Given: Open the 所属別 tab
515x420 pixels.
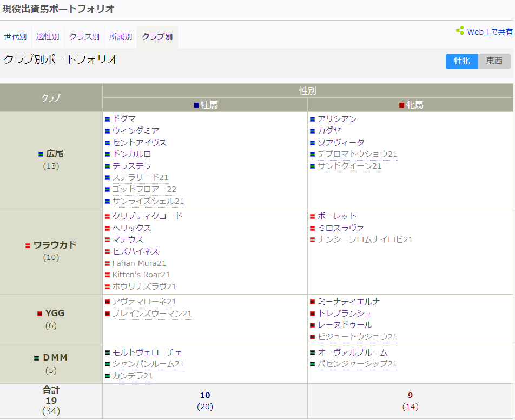Looking at the screenshot, I should (120, 36).
